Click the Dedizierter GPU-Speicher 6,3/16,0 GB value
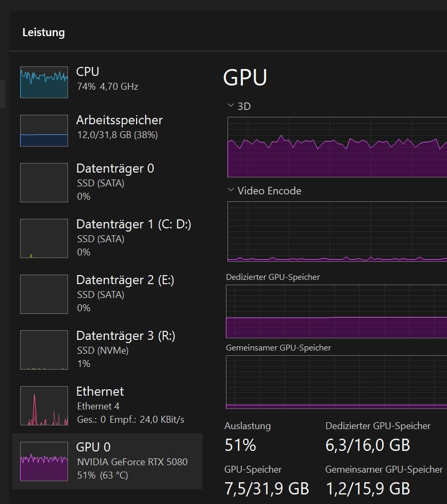 point(367,445)
